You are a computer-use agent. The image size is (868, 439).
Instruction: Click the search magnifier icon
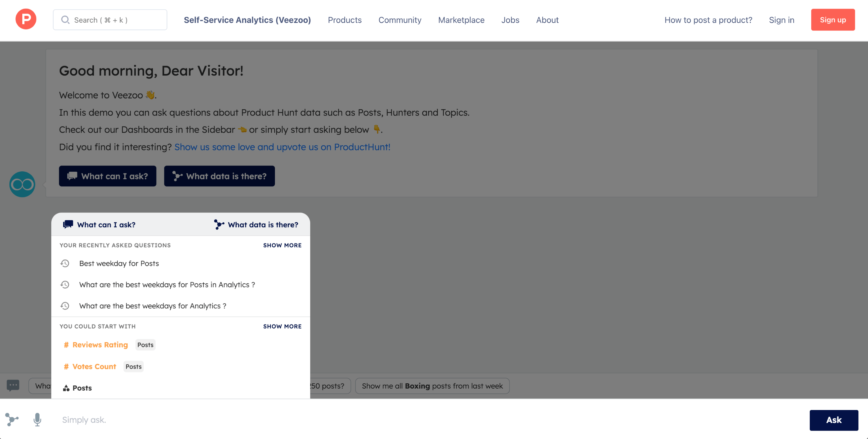coord(65,20)
